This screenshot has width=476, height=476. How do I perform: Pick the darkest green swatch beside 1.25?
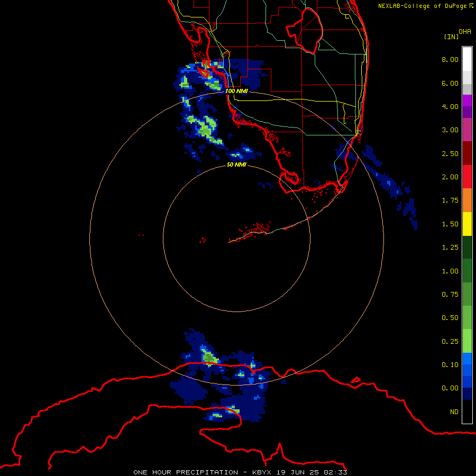click(467, 248)
